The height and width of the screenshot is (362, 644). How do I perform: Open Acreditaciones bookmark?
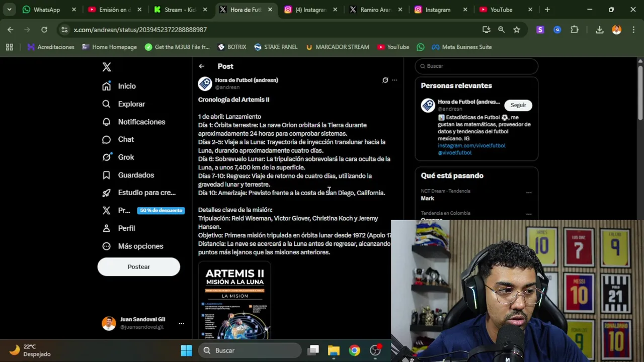point(51,47)
